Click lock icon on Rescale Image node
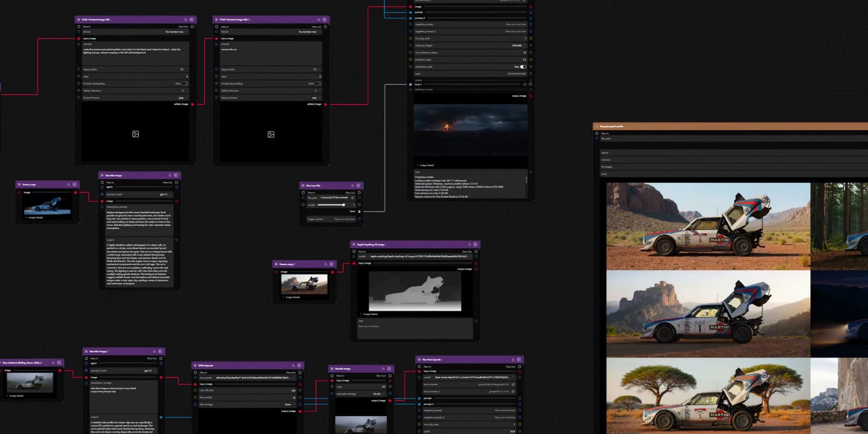Image resolution: width=868 pixels, height=434 pixels. coord(383,369)
